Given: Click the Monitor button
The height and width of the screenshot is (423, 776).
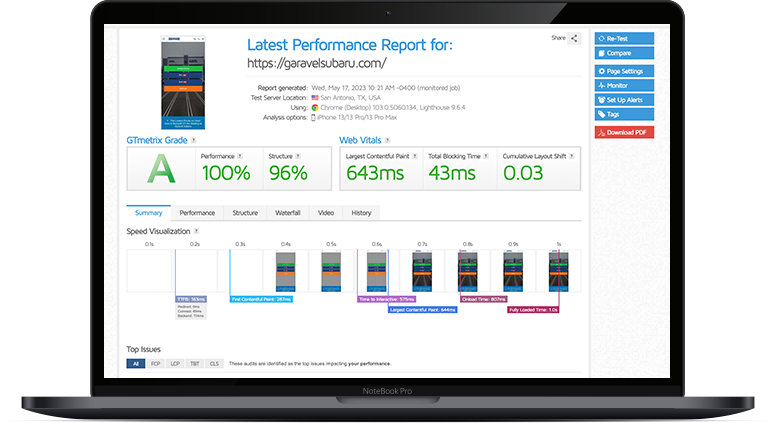Looking at the screenshot, I should click(624, 86).
